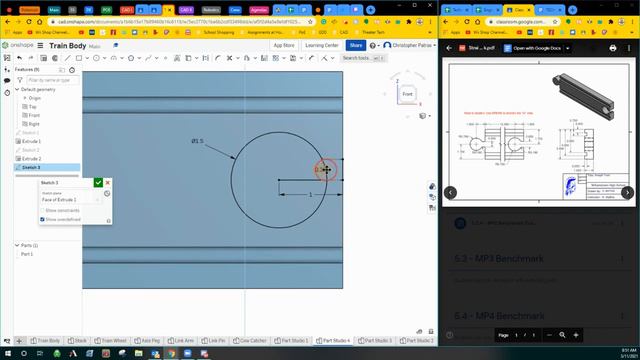Open the Learning Center button

(322, 45)
